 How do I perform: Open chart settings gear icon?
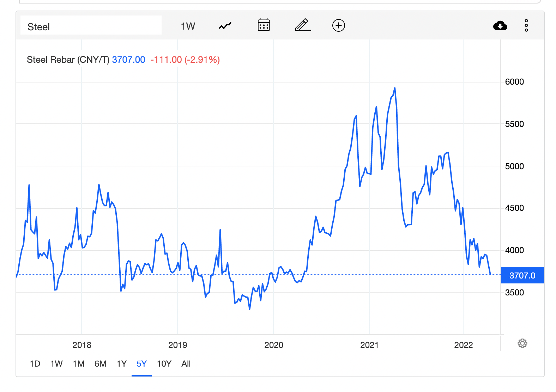point(522,343)
